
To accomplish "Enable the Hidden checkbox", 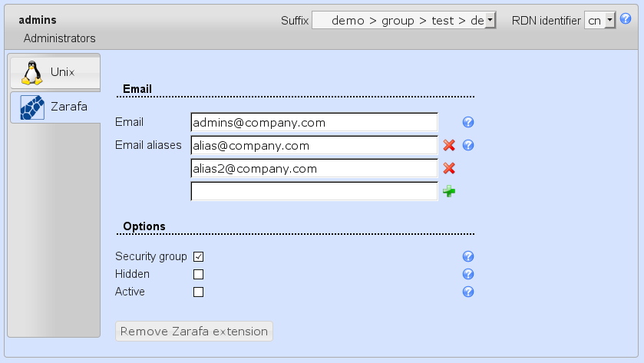I will [198, 274].
